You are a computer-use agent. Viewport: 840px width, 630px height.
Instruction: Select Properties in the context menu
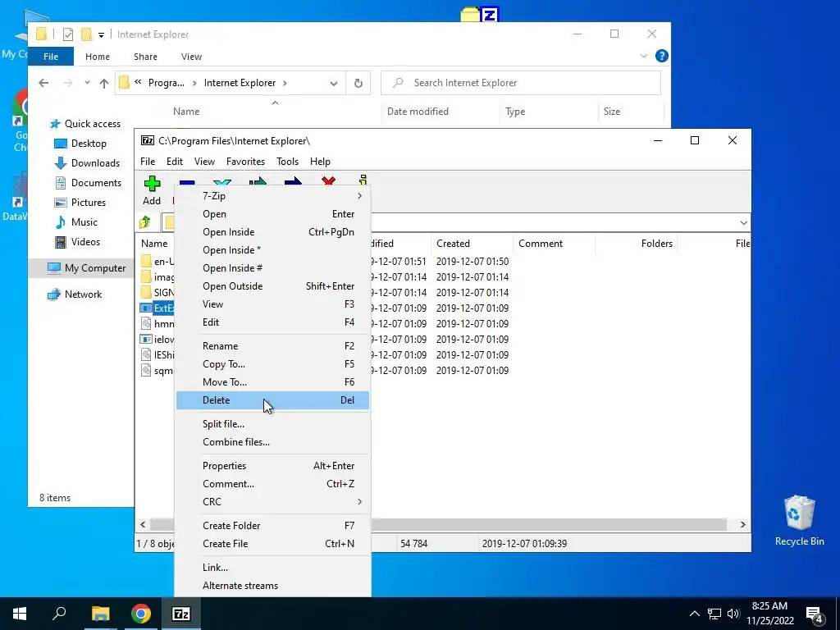pyautogui.click(x=272, y=466)
